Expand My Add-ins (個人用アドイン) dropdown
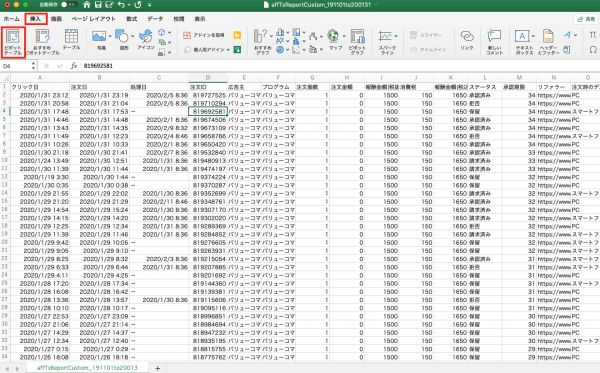This screenshot has width=600, height=373. tap(228, 50)
